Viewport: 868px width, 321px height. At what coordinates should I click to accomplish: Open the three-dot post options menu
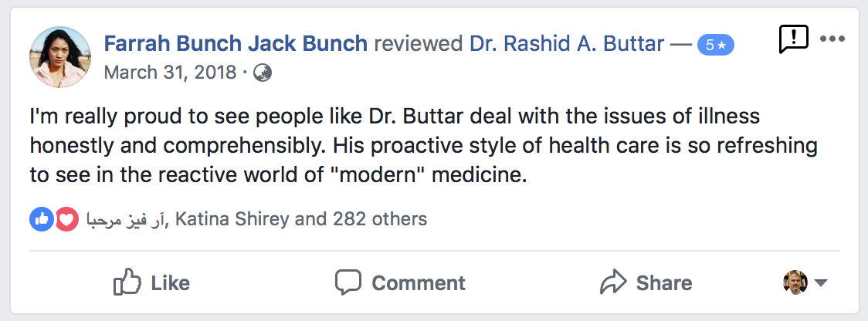(x=832, y=39)
